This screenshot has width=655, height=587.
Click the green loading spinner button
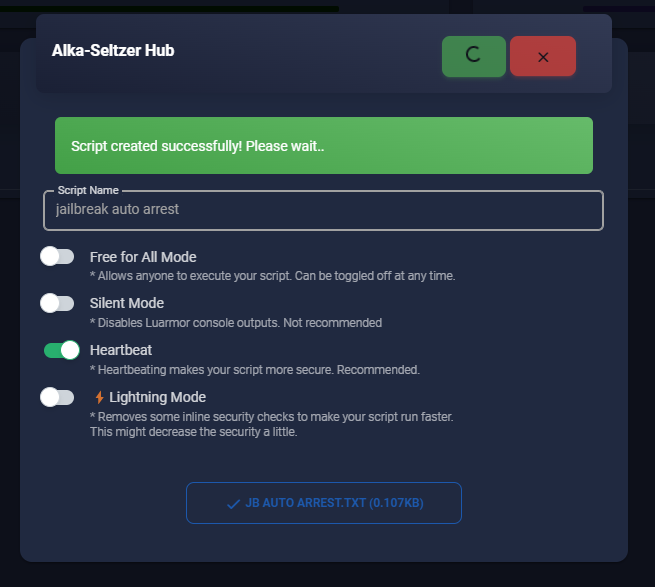coord(474,56)
